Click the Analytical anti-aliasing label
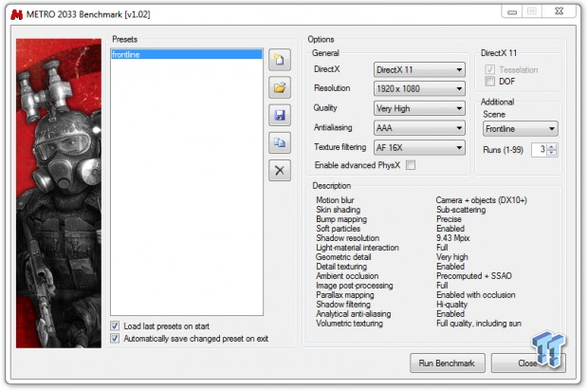The image size is (588, 391). coord(354,314)
